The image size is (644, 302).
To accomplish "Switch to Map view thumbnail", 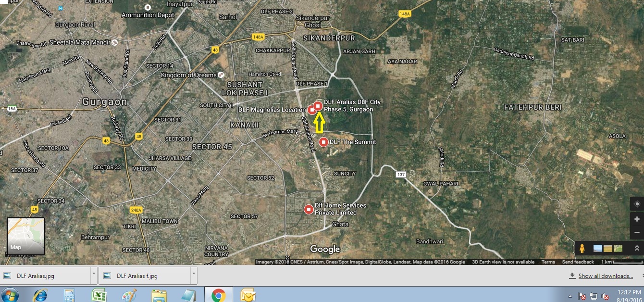I will coord(25,236).
